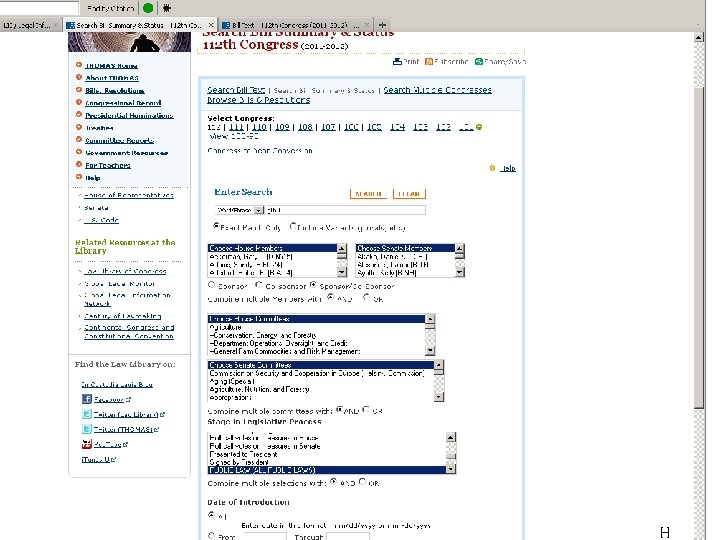
Task: Click the Twitter (THOMAS) icon
Action: pos(87,429)
